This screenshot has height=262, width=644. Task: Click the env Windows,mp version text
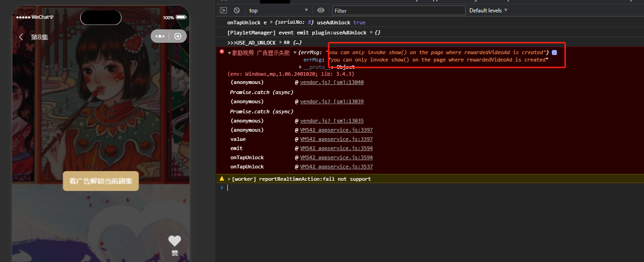pyautogui.click(x=291, y=74)
